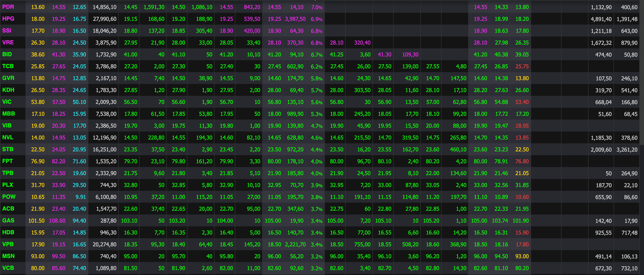
Task: Click VCB foreign sell value 732,10
Action: (629, 268)
